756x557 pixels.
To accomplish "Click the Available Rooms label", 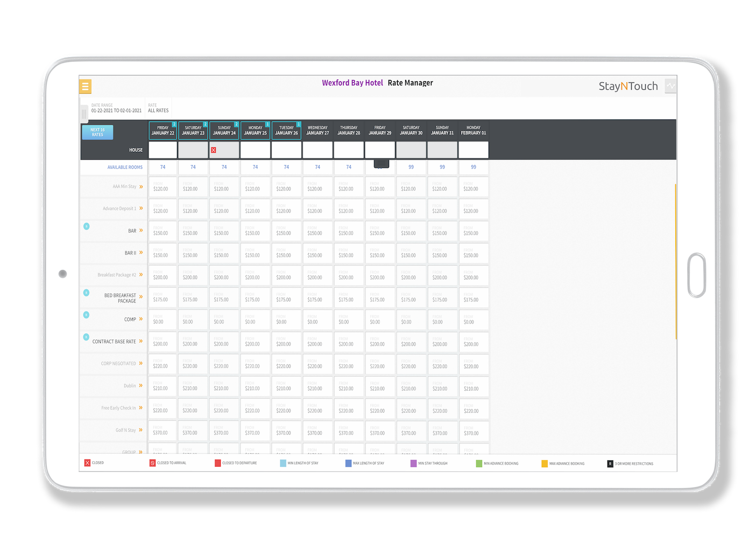I will pos(125,167).
